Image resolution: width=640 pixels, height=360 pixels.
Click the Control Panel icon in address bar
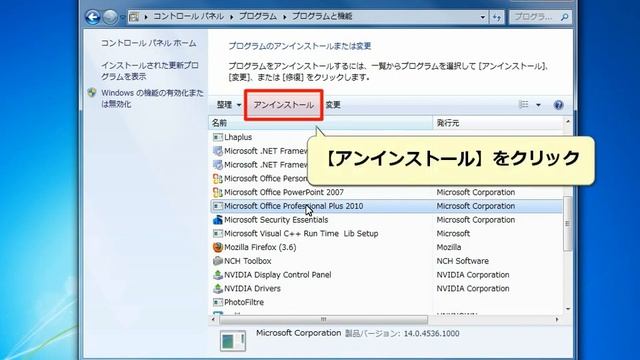tap(134, 17)
